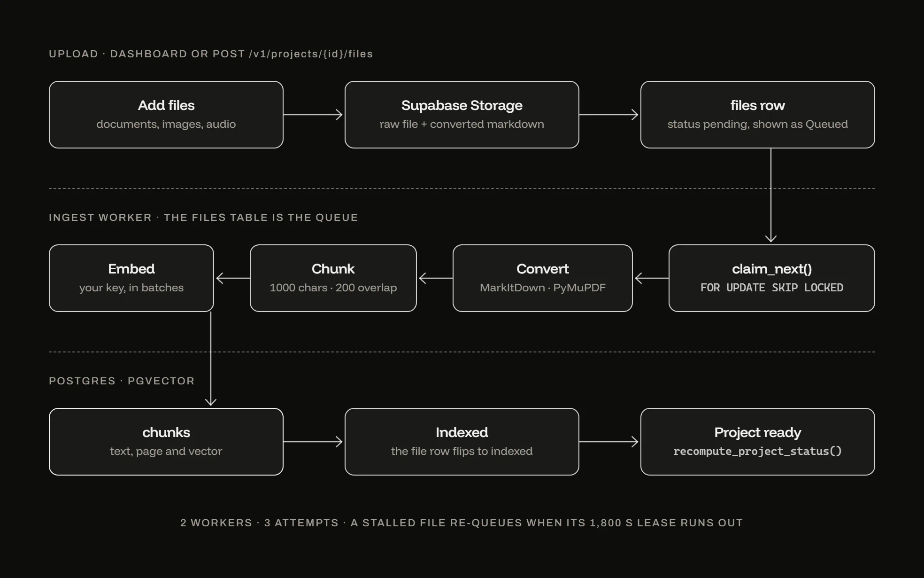Select the Convert box
The image size is (924, 578).
click(543, 278)
